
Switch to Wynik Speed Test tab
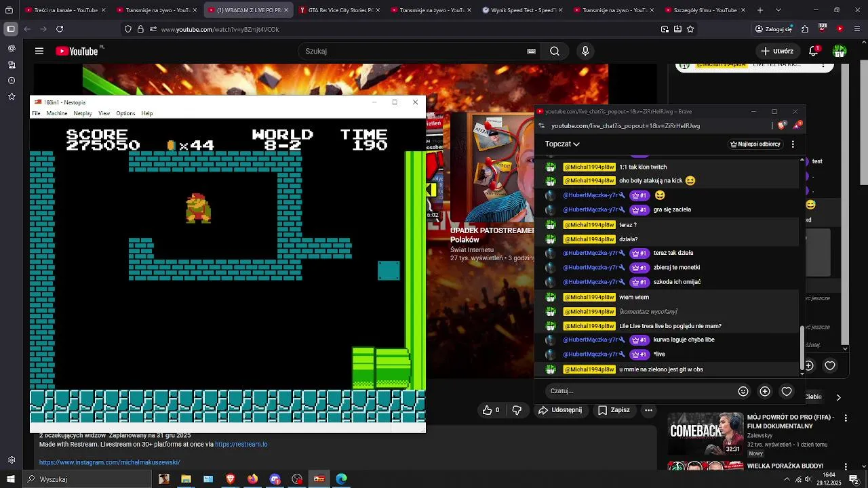[522, 10]
